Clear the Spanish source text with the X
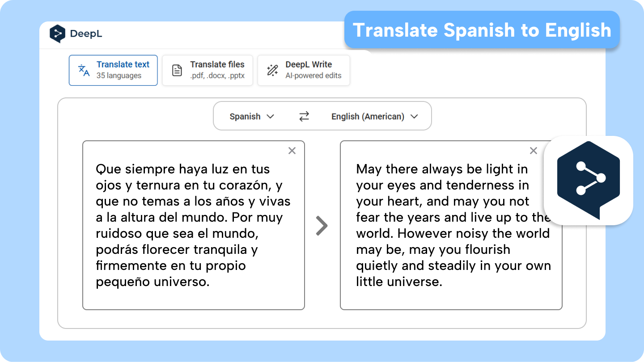 [292, 151]
